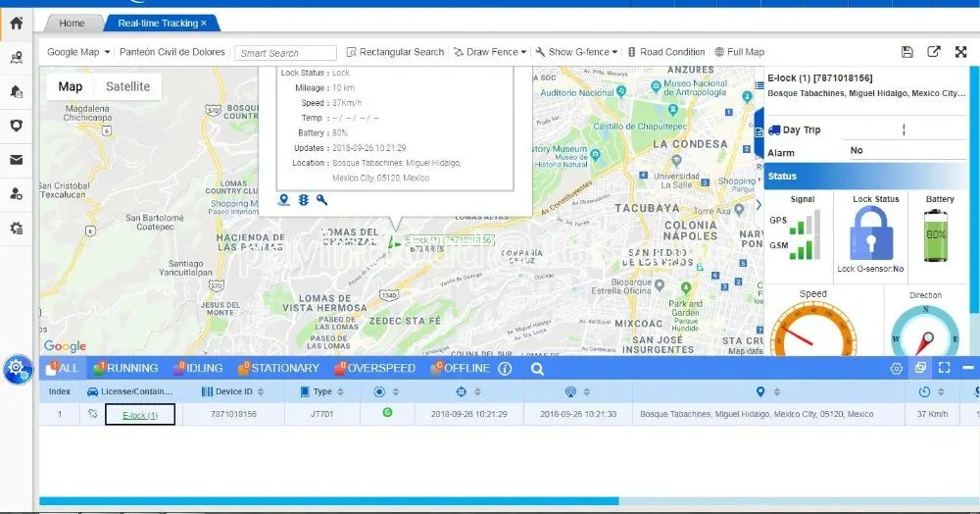
Task: Click the refresh icon in E-lock row
Action: (x=92, y=414)
